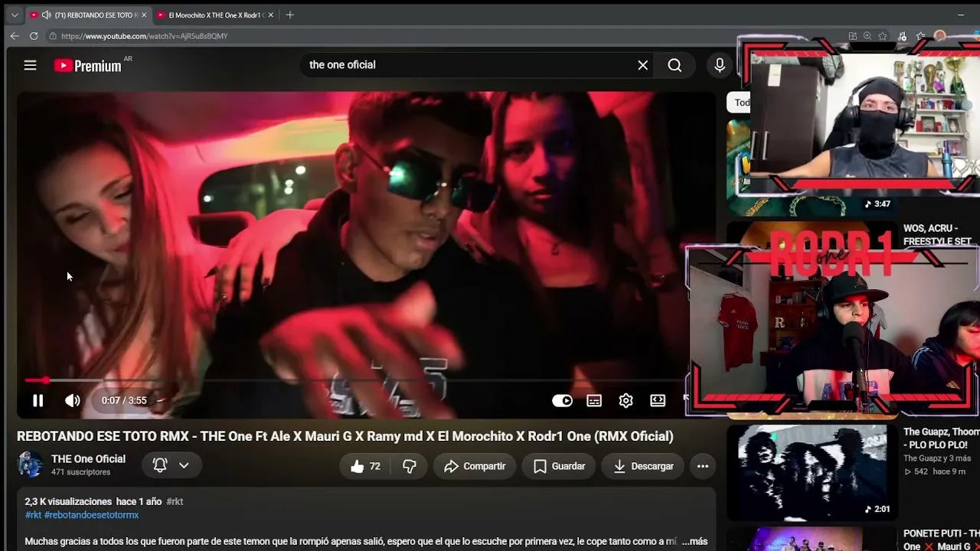Clear the search box with the X
Image resolution: width=980 pixels, height=551 pixels.
643,66
